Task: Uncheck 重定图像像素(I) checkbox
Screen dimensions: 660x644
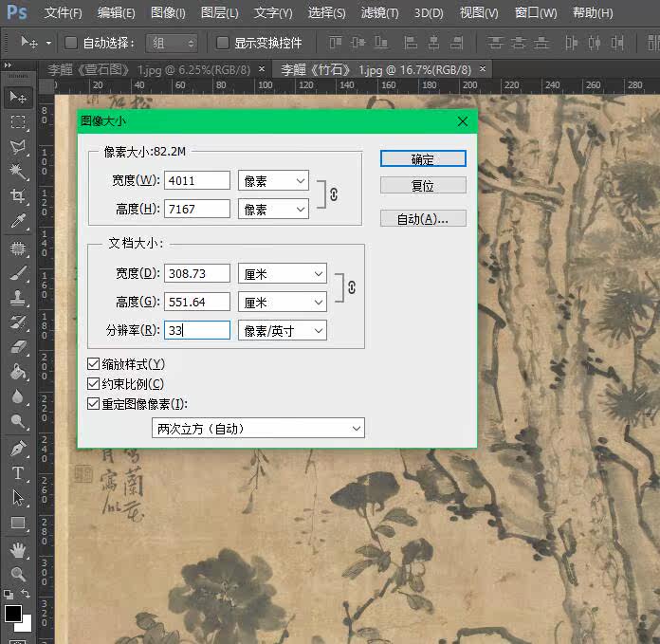Action: (93, 404)
